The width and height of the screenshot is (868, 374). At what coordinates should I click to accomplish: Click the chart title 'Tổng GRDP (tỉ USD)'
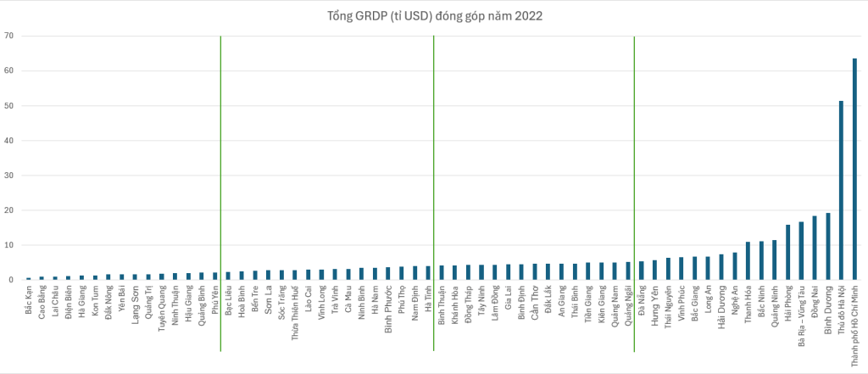434,15
